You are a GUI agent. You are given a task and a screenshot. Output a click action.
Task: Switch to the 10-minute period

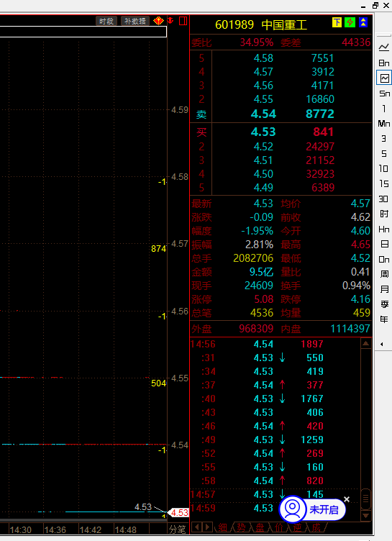[x=384, y=168]
